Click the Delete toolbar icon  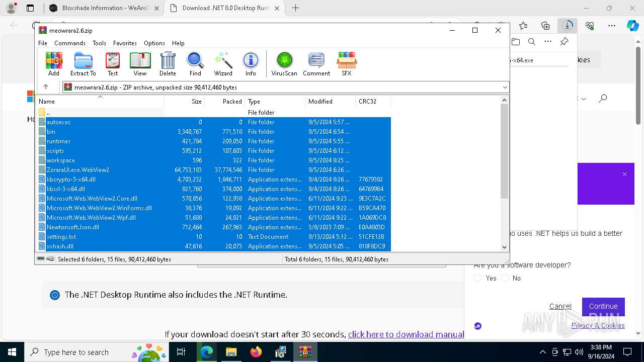click(168, 64)
